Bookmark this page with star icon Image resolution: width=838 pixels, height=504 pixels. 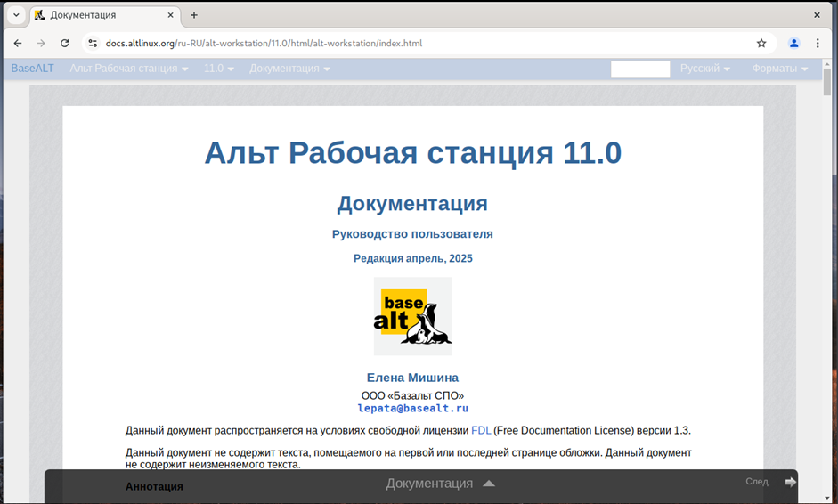click(x=761, y=43)
